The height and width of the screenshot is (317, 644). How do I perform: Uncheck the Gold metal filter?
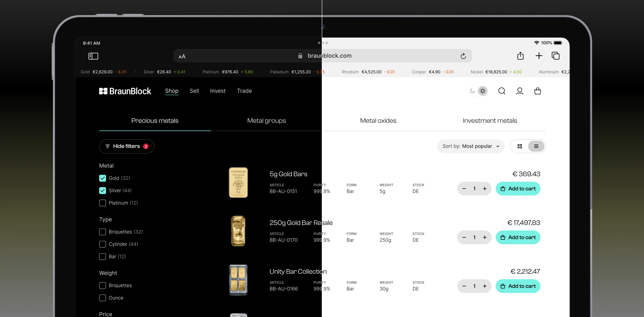tap(102, 178)
